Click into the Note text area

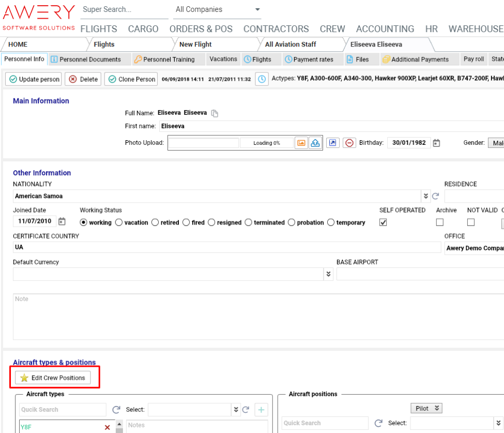pyautogui.click(x=258, y=317)
